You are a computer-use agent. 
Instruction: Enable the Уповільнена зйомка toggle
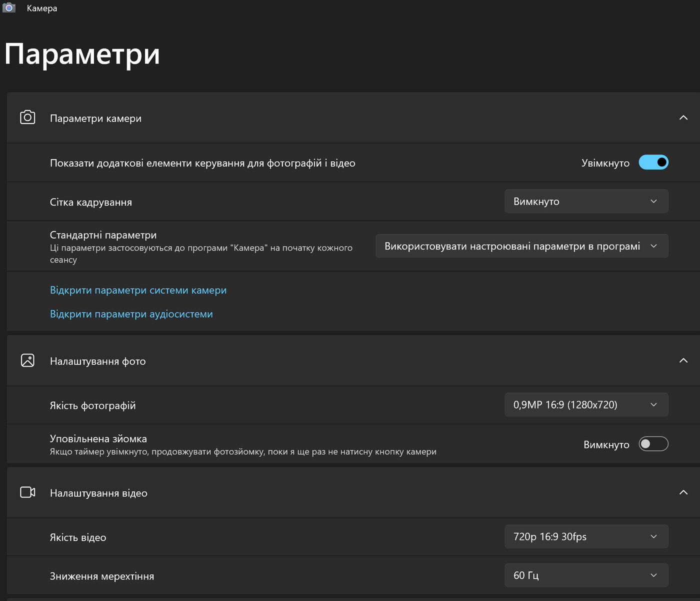click(x=653, y=444)
